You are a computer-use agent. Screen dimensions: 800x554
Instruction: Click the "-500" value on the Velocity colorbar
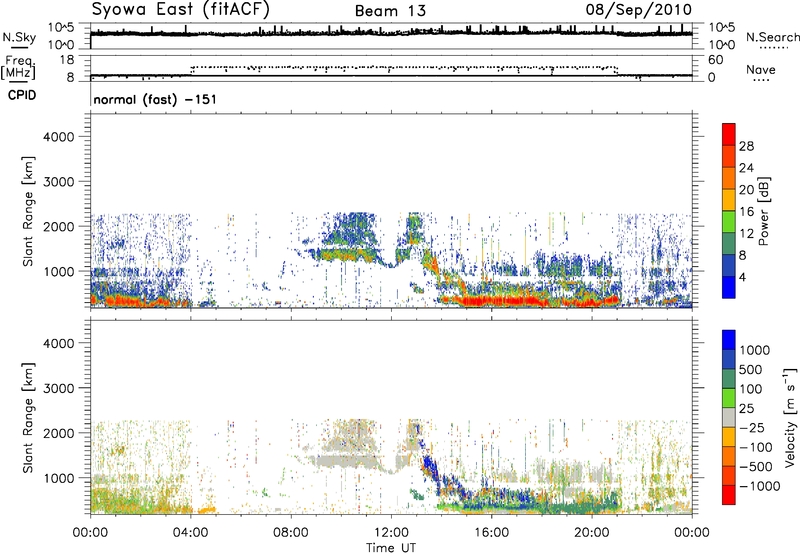pos(756,467)
